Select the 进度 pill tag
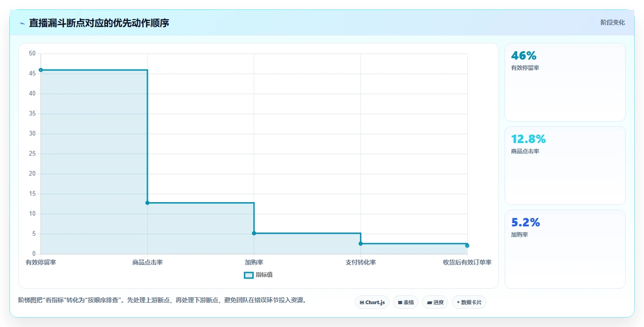 coord(435,302)
